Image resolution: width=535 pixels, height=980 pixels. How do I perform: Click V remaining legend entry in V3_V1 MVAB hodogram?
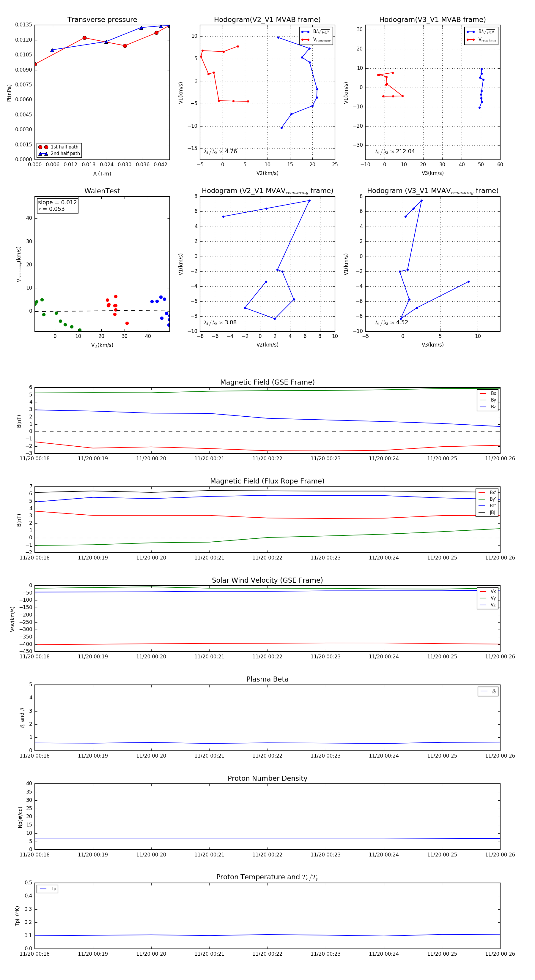[481, 39]
